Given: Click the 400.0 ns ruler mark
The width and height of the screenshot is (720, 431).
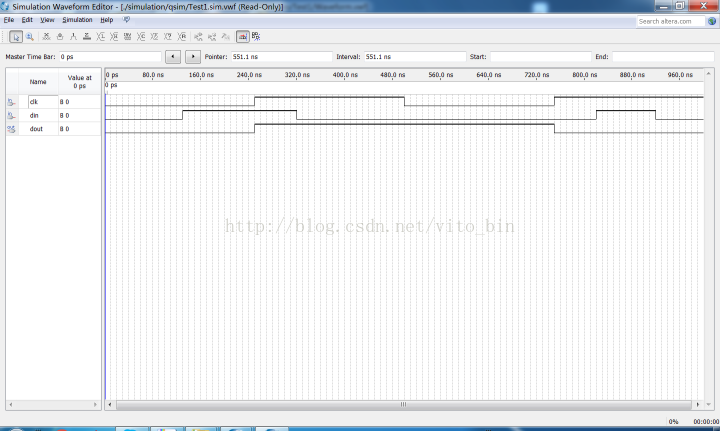Looking at the screenshot, I should (345, 74).
